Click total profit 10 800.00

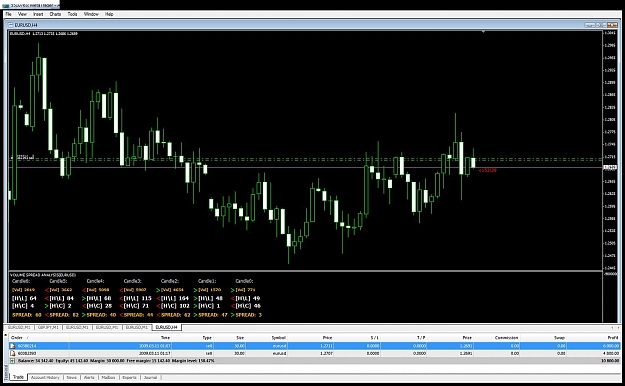[609, 360]
